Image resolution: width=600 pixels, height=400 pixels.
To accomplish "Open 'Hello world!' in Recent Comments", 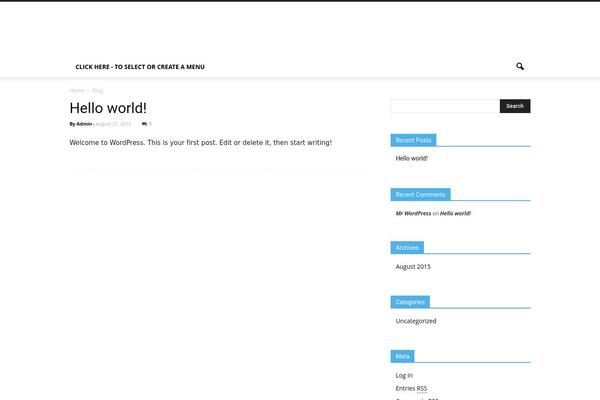I will point(455,213).
